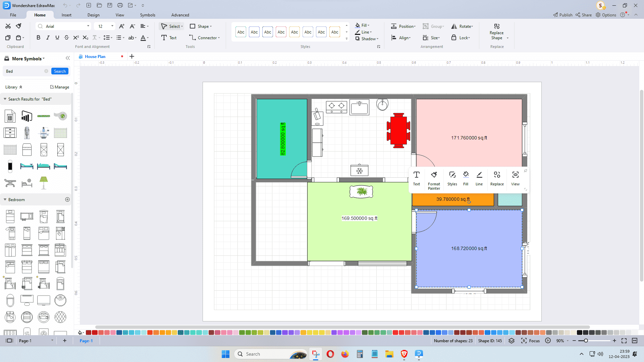Select the Replace Shape tool
The image size is (644, 362).
tap(496, 32)
